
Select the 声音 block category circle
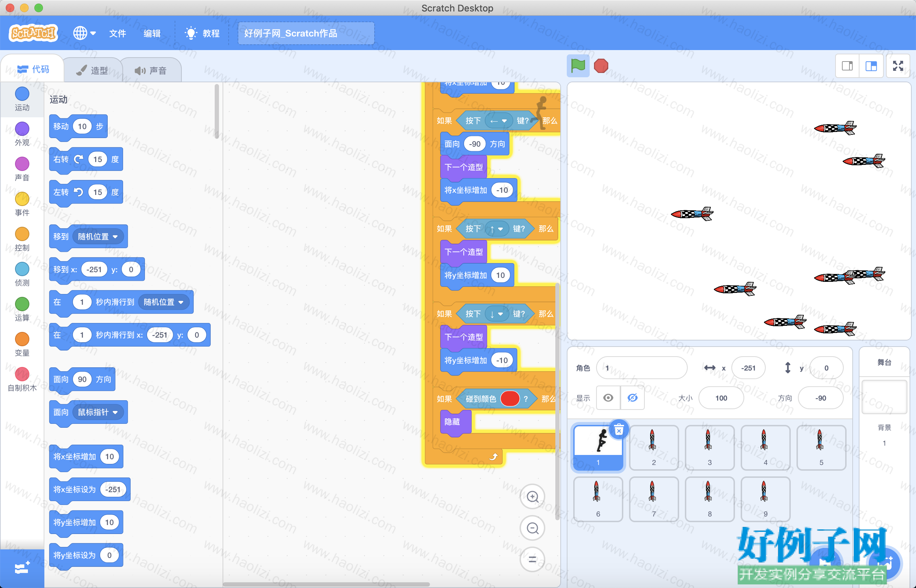click(x=22, y=164)
